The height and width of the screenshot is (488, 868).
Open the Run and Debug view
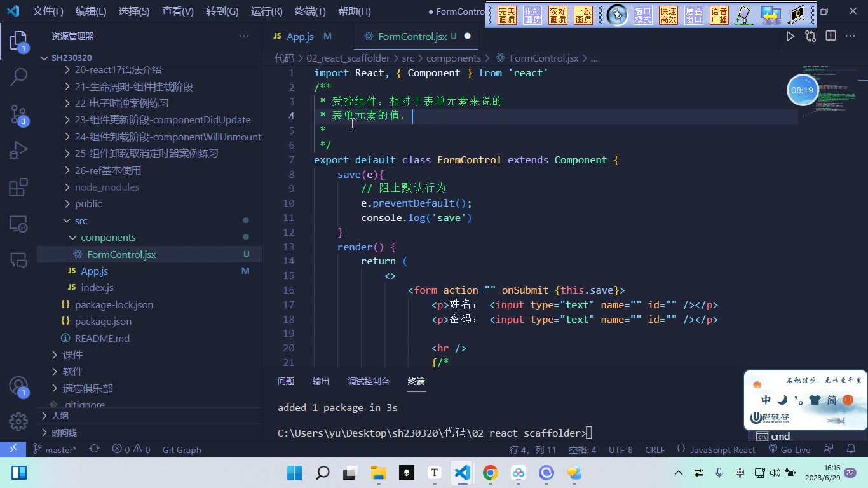18,151
